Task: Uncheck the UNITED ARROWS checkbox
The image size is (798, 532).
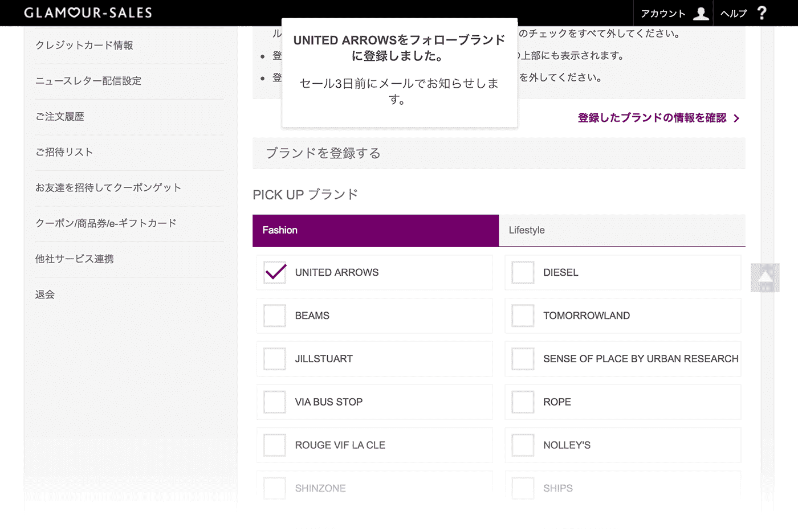Action: 275,273
